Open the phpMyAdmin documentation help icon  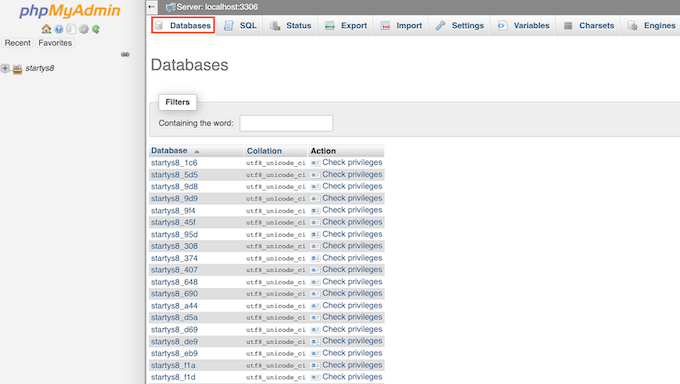59,29
